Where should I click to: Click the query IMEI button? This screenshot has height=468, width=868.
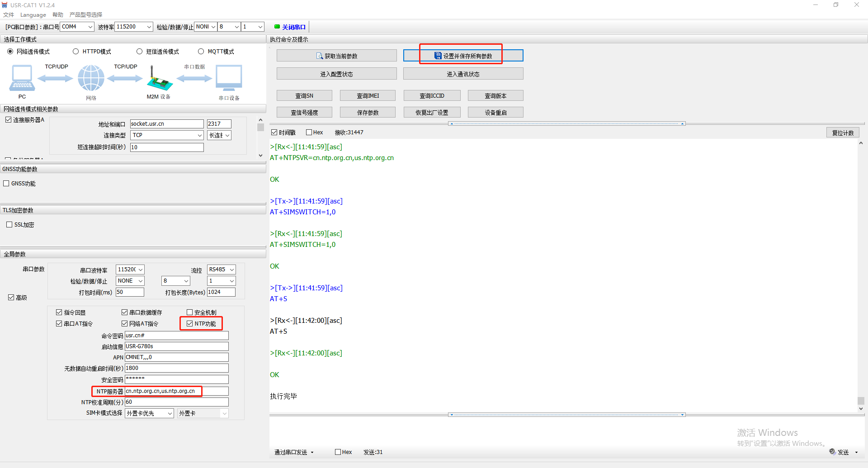point(368,96)
